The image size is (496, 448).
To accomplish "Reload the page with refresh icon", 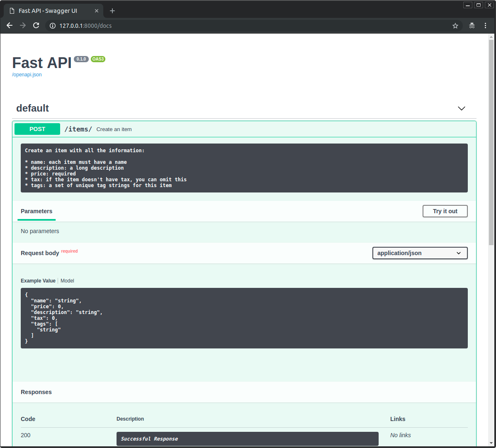I will coord(36,26).
